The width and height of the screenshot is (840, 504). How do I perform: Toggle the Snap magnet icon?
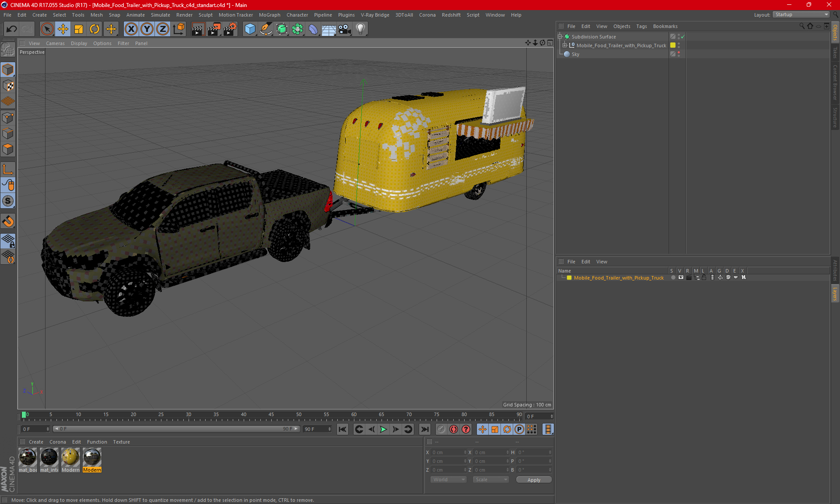click(x=8, y=221)
